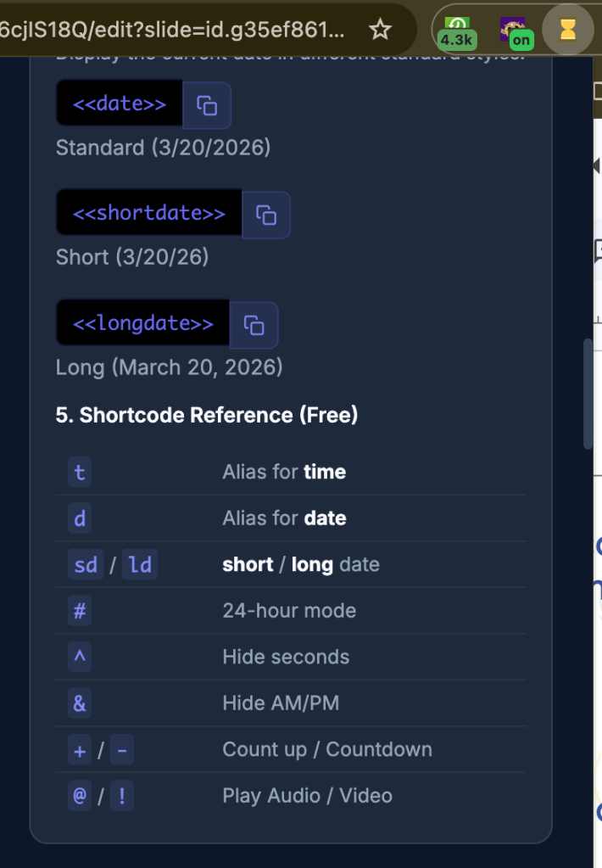The image size is (602, 868).
Task: Click the <<shortdate>> code snippet
Action: pos(149,213)
